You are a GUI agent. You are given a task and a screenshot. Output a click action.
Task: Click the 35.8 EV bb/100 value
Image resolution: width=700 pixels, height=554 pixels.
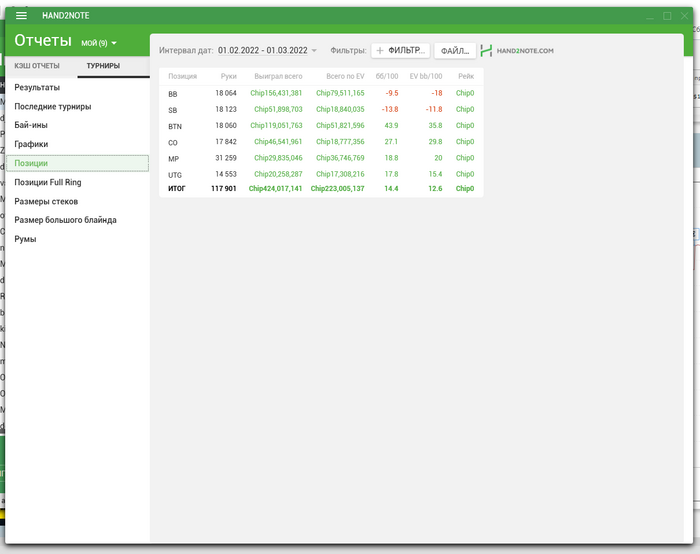(x=435, y=125)
